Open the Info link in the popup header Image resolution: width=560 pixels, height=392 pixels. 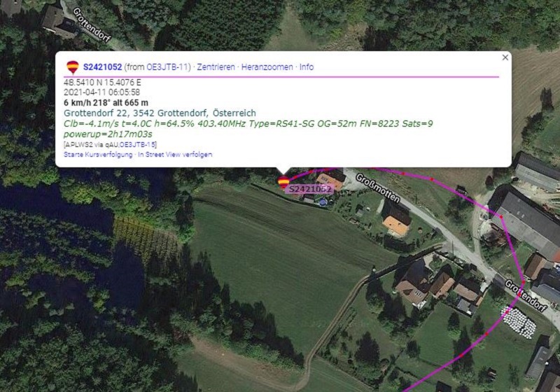pos(307,66)
